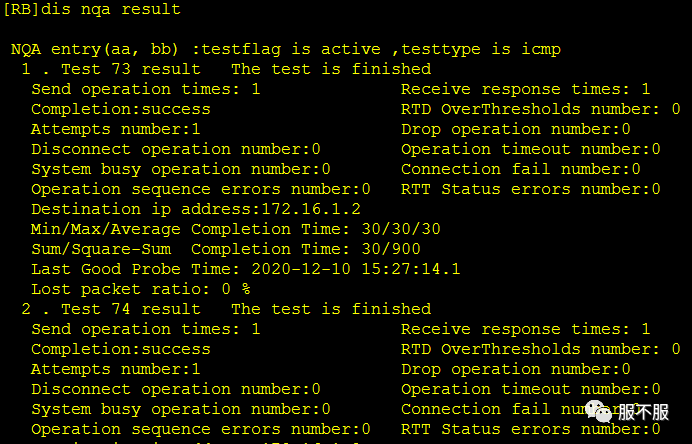Click the 'dis nqa result' command line
The width and height of the screenshot is (692, 444).
tap(92, 9)
